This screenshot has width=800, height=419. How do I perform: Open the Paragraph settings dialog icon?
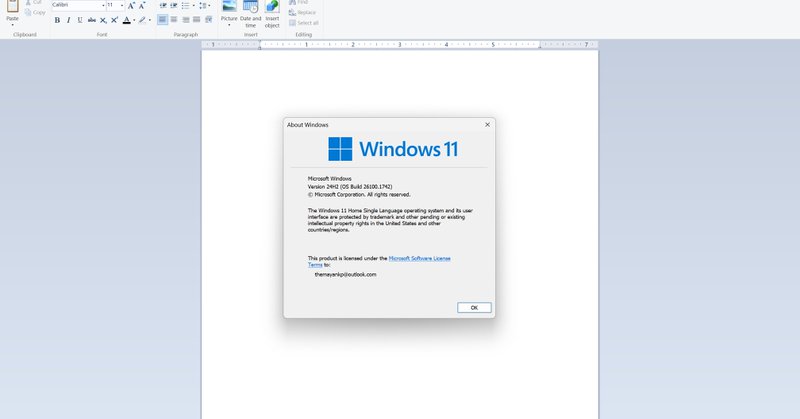[208, 19]
